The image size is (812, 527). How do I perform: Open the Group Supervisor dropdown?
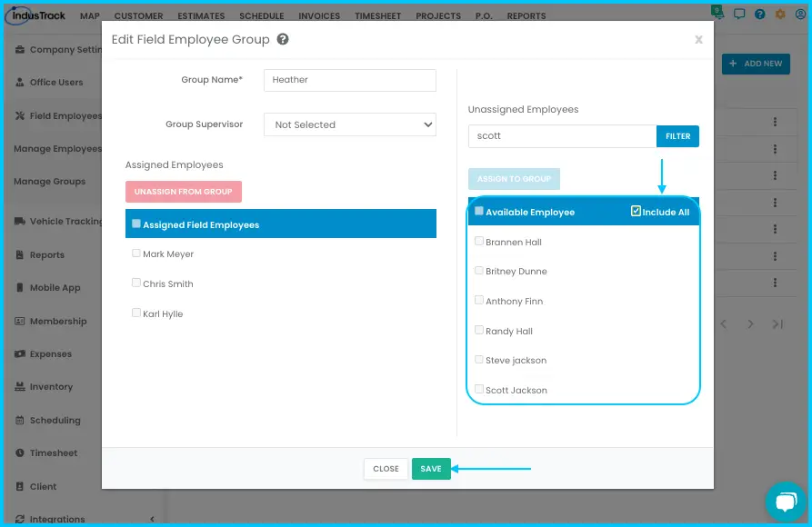coord(350,124)
